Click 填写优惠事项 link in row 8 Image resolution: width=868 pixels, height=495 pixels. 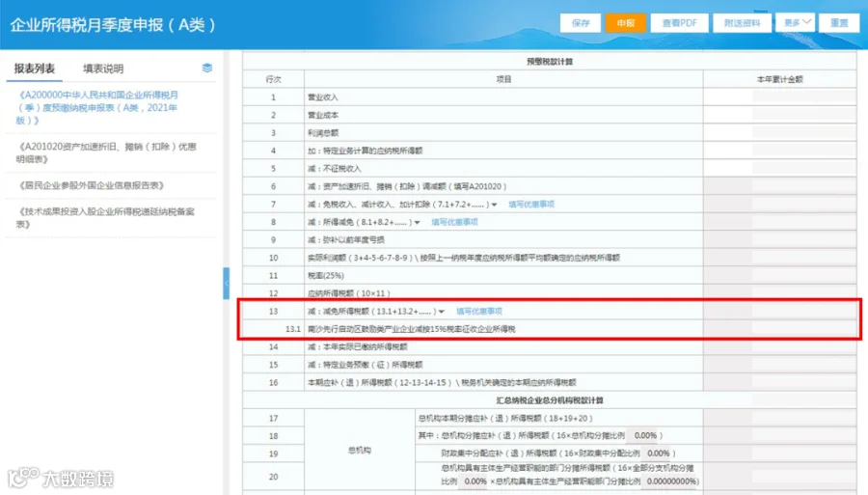[x=454, y=222]
